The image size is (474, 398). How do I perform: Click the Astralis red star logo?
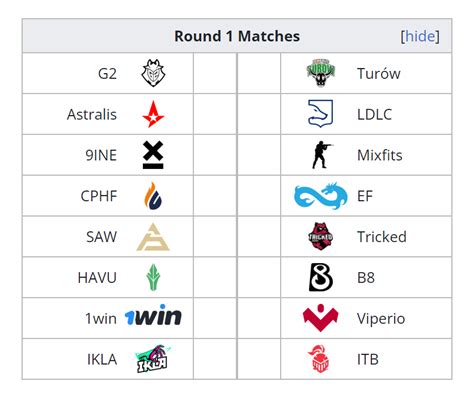tap(153, 114)
